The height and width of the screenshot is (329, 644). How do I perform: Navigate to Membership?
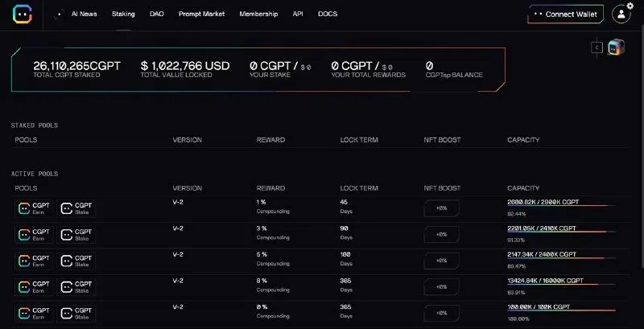pyautogui.click(x=258, y=14)
